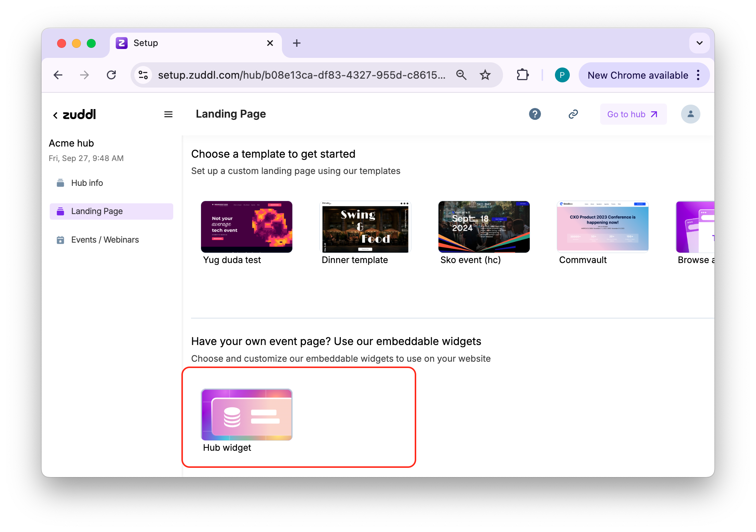
Task: Open the user avatar menu
Action: [x=690, y=114]
